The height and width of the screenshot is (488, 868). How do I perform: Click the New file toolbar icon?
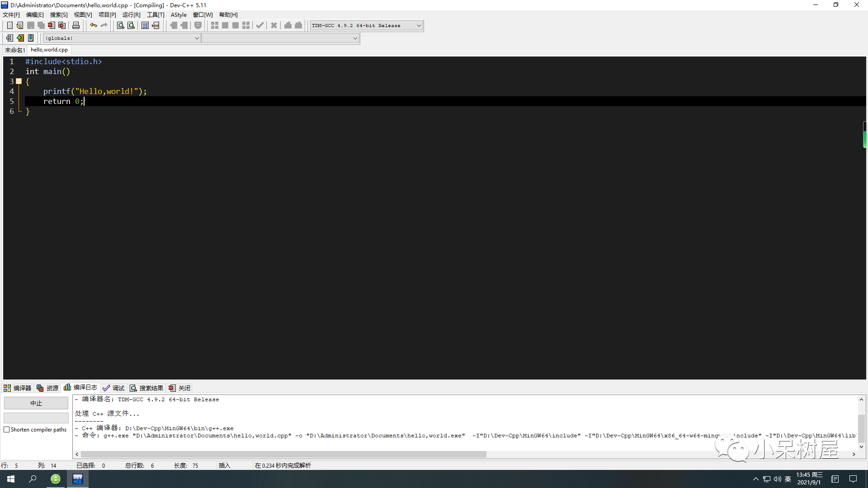[x=9, y=25]
